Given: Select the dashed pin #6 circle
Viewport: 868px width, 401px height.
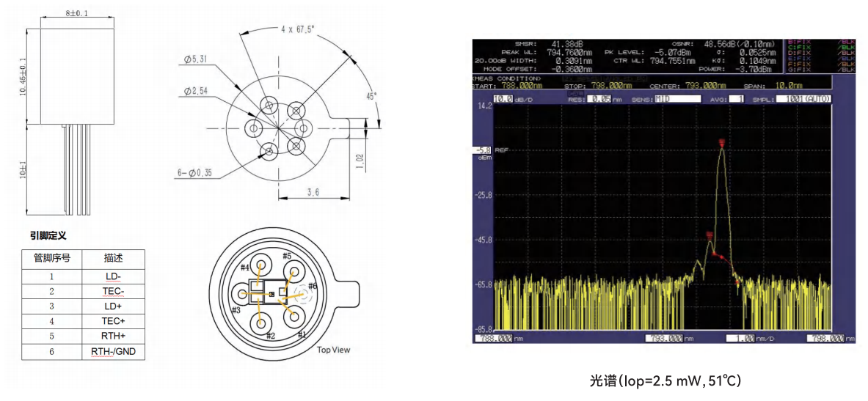Looking at the screenshot, I should click(303, 295).
